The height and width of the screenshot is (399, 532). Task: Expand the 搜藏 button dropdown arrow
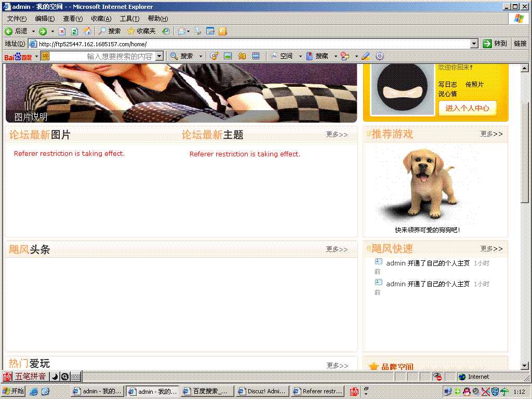(336, 56)
